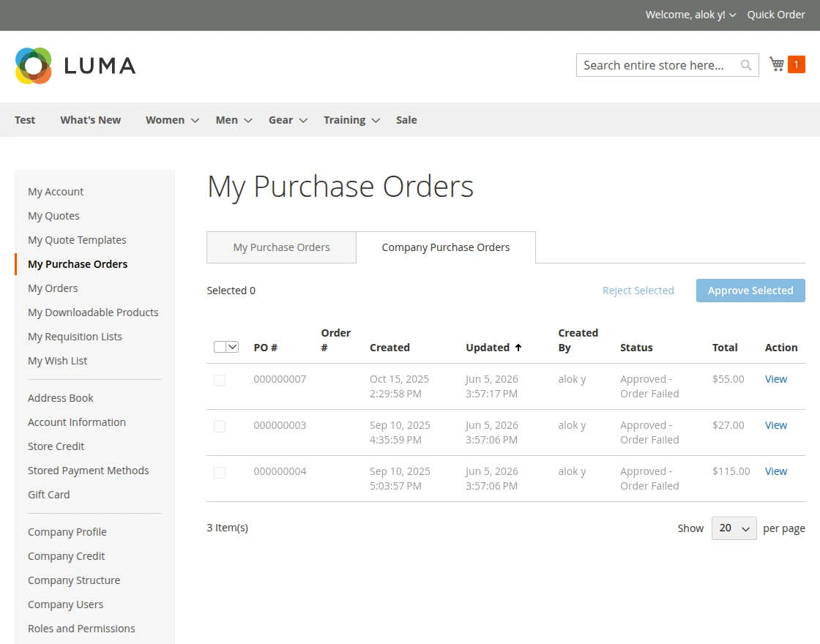Open My Purchase Orders in sidebar
The image size is (820, 644).
pyautogui.click(x=78, y=264)
